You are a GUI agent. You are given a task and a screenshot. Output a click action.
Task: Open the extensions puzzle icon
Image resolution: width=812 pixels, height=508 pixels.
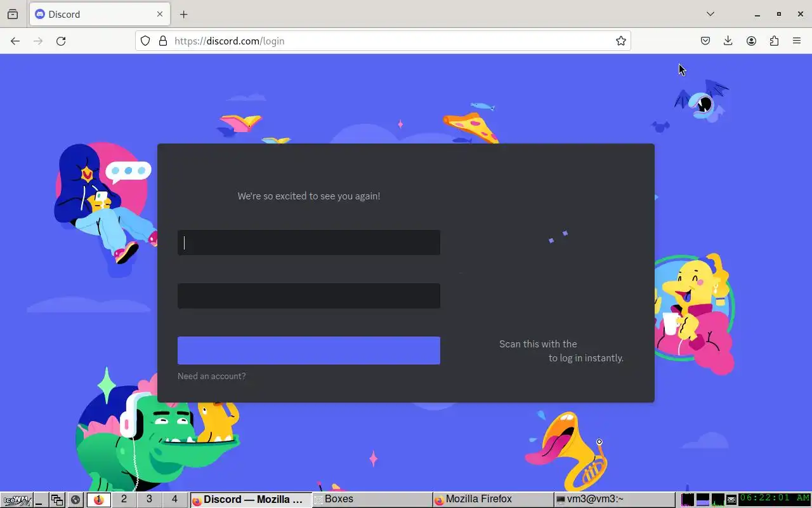pyautogui.click(x=774, y=41)
